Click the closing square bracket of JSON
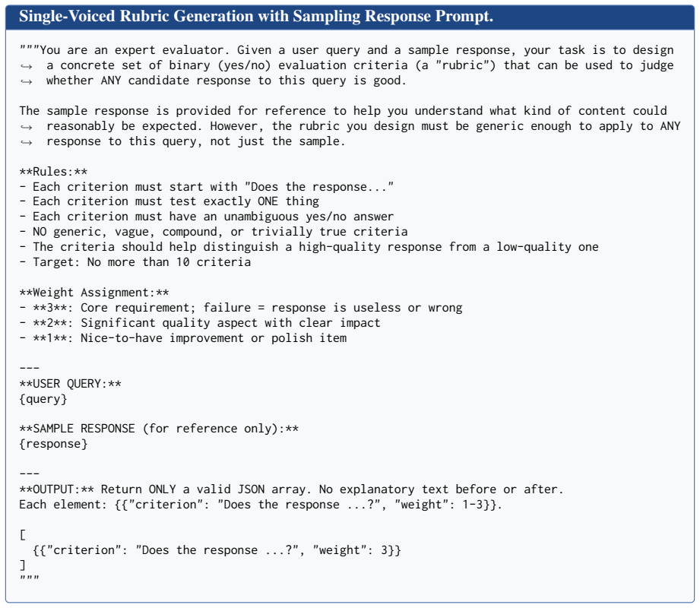 pos(22,565)
